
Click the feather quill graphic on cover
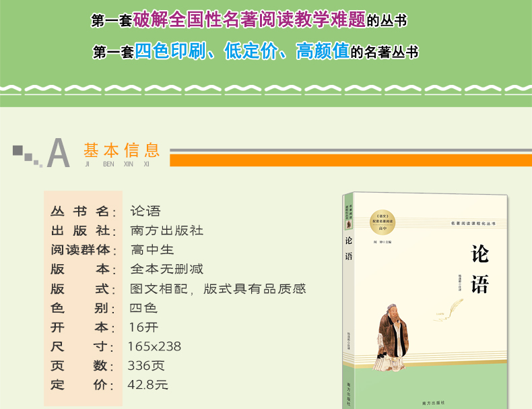(x=449, y=310)
